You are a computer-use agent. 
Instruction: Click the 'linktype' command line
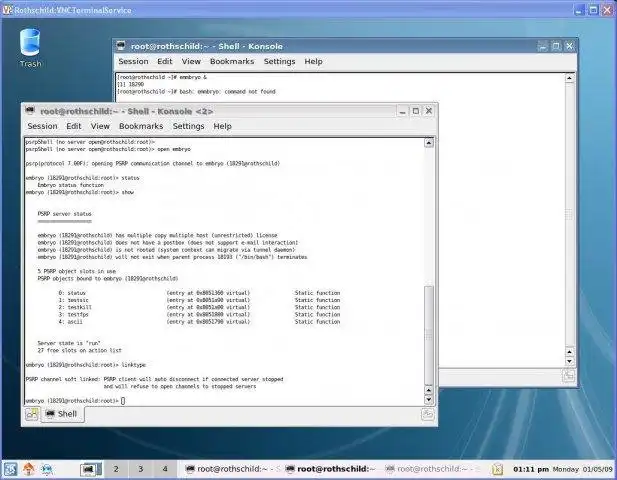(86, 365)
